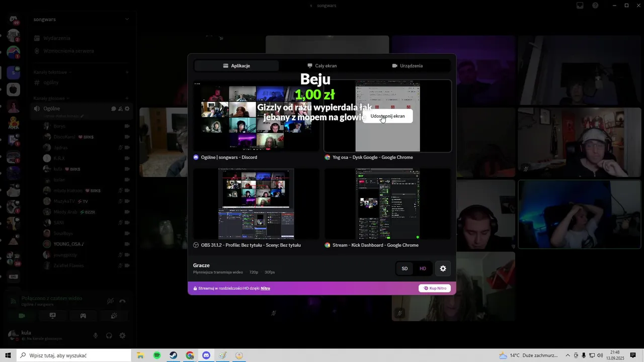The width and height of the screenshot is (644, 362).
Task: Open Wzmocnienia serwera
Action: (82, 51)
